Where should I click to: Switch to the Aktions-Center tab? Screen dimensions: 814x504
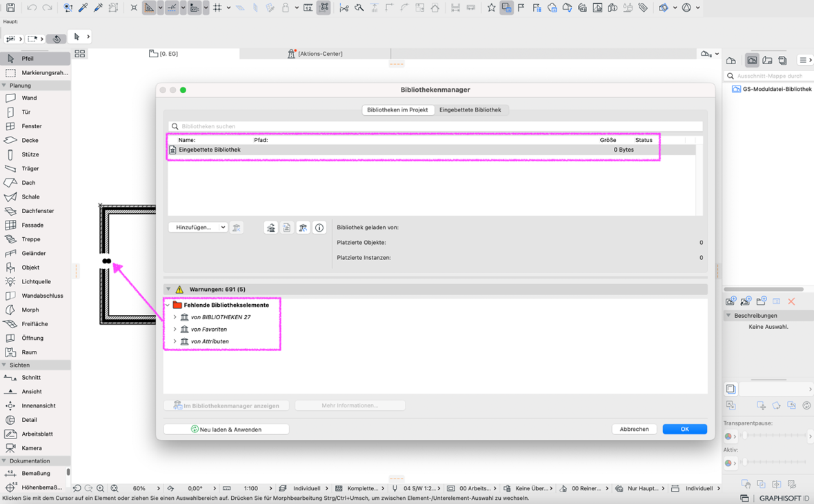point(315,54)
